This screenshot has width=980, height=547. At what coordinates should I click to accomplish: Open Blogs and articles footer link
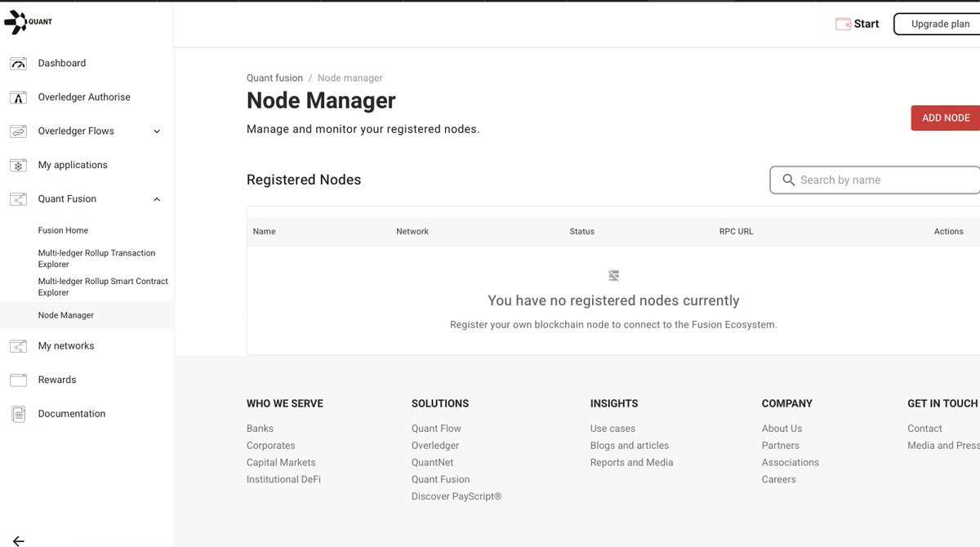click(630, 446)
